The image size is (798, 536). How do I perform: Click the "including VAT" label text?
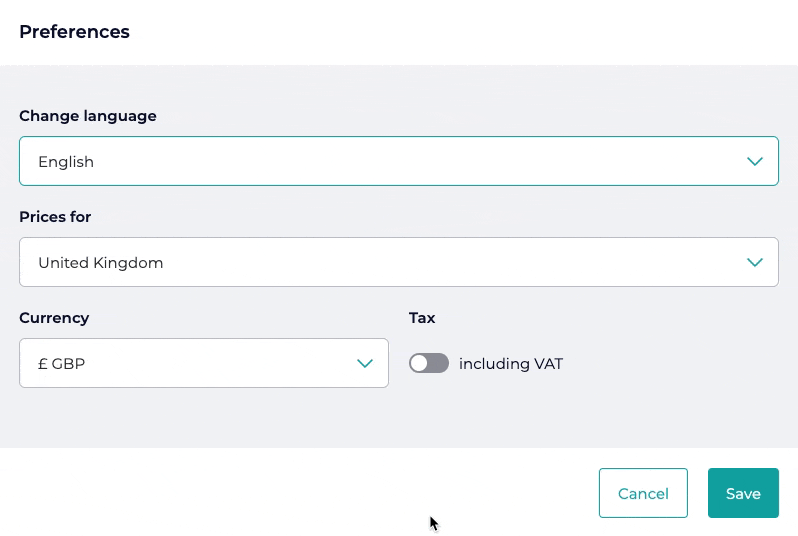(511, 364)
